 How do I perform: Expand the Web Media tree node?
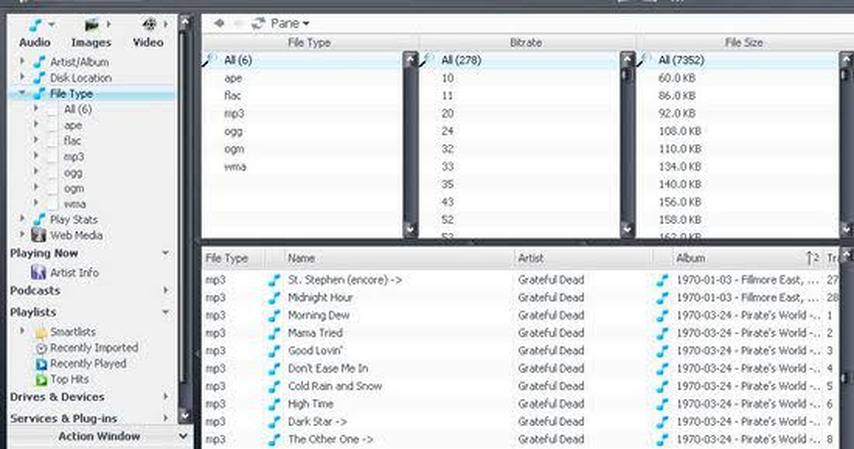click(x=22, y=234)
